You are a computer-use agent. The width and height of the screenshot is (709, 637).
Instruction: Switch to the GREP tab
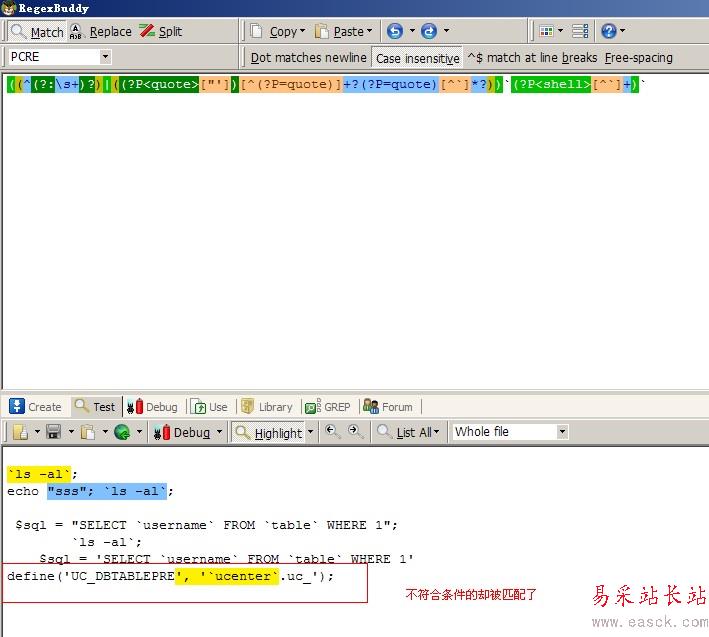click(328, 406)
